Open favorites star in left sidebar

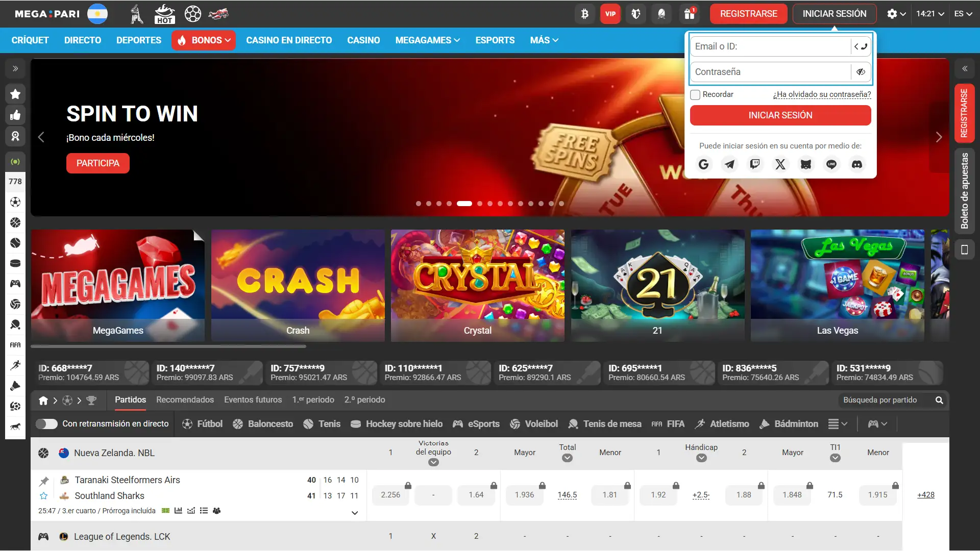click(15, 94)
